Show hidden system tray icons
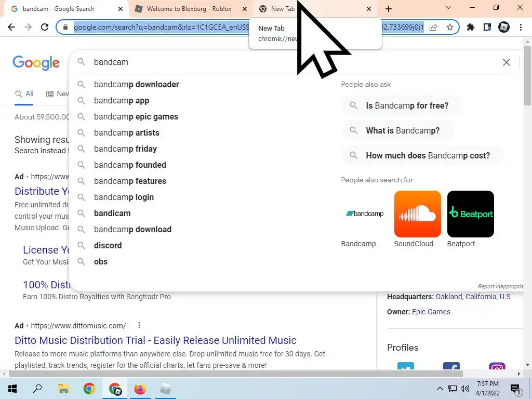This screenshot has height=399, width=532. point(440,389)
